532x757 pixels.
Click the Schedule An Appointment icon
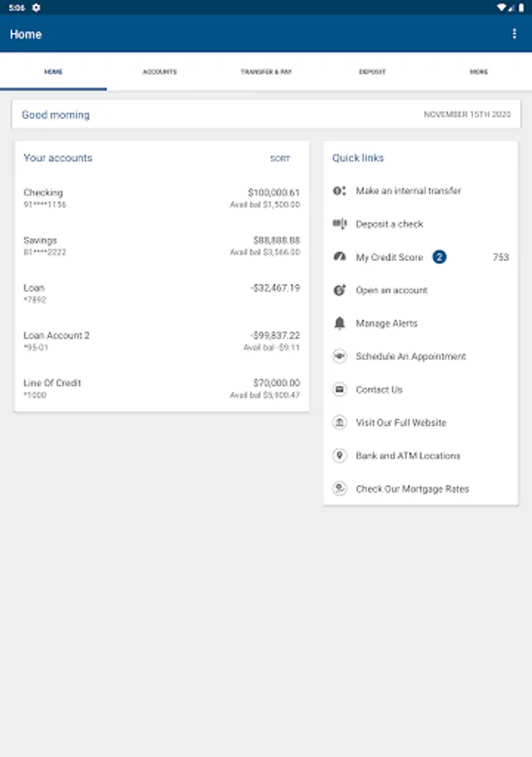340,356
